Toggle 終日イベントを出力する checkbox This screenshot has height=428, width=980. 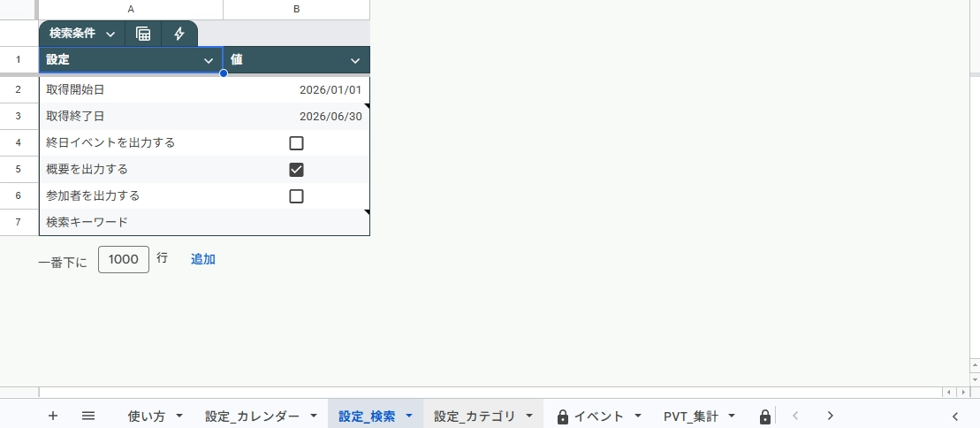pyautogui.click(x=296, y=143)
